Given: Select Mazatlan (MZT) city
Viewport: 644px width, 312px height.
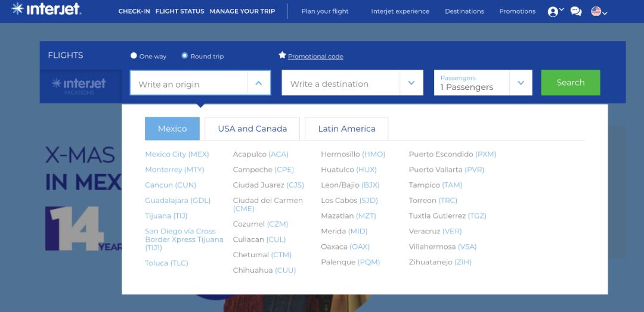Looking at the screenshot, I should point(348,216).
